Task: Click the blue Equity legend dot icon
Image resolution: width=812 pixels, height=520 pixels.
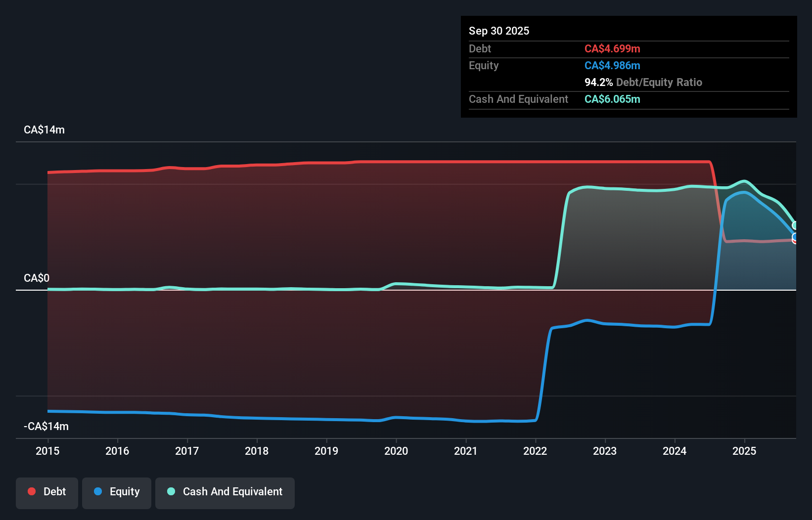Action: [x=98, y=491]
